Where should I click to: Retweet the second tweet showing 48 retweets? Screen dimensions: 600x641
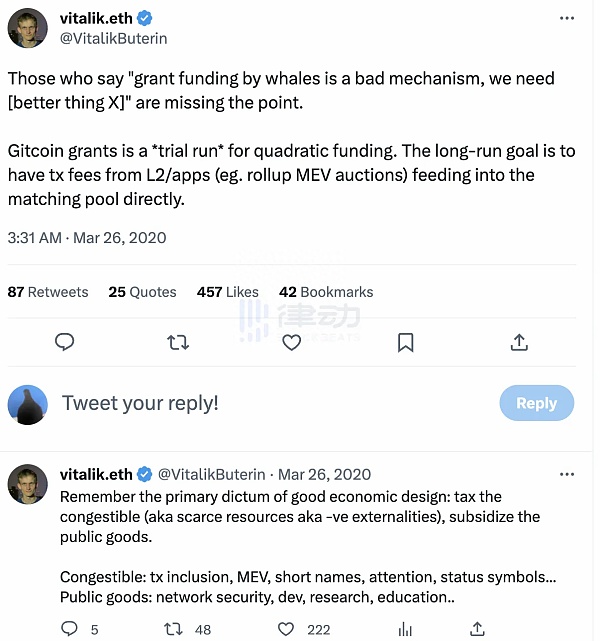point(173,628)
